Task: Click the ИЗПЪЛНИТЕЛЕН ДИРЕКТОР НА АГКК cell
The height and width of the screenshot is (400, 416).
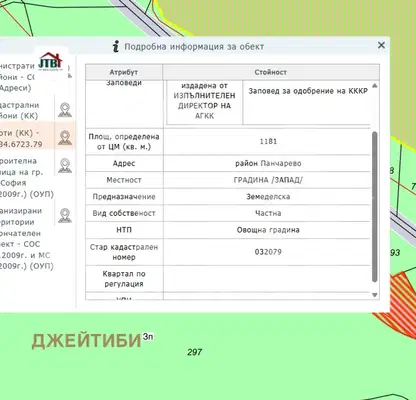Action: pyautogui.click(x=204, y=101)
